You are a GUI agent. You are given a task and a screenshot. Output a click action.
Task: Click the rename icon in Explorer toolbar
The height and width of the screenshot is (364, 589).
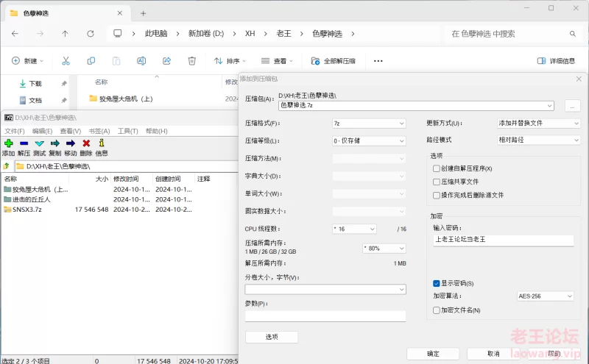coord(141,61)
